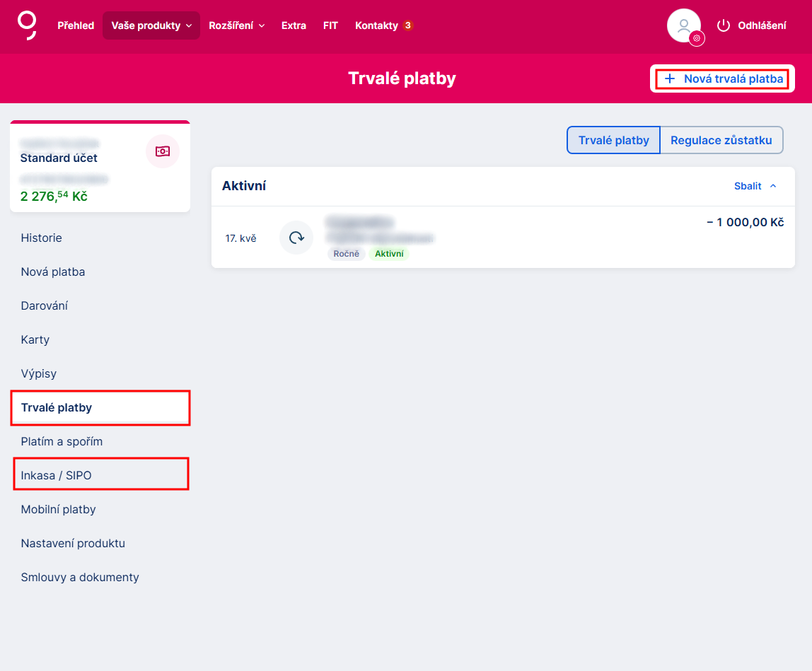This screenshot has height=671, width=812.
Task: Open the Přehled menu item
Action: (x=76, y=25)
